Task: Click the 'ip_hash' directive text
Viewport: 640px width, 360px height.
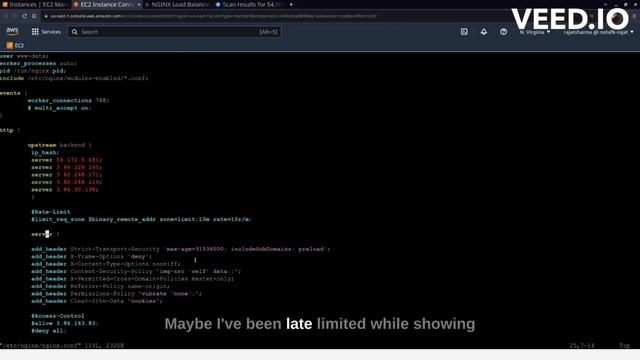Action: (45, 153)
